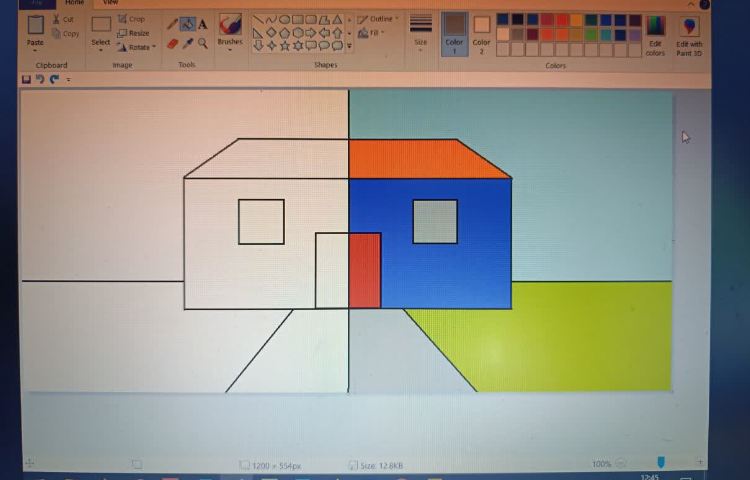Image resolution: width=750 pixels, height=480 pixels.
Task: Open the Edit colors dialog
Action: (655, 33)
